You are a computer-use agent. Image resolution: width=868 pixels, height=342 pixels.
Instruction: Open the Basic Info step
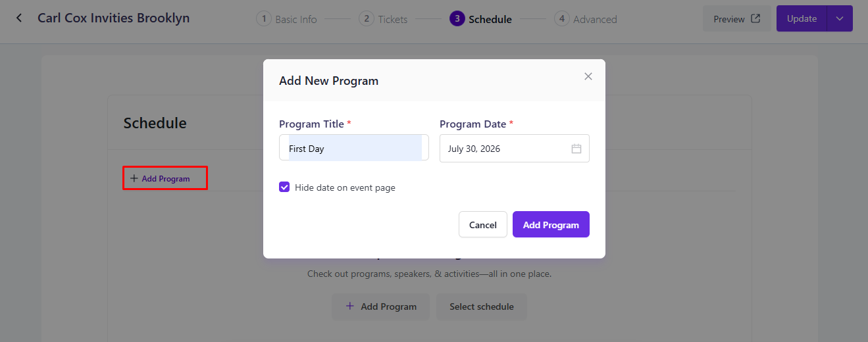click(296, 20)
